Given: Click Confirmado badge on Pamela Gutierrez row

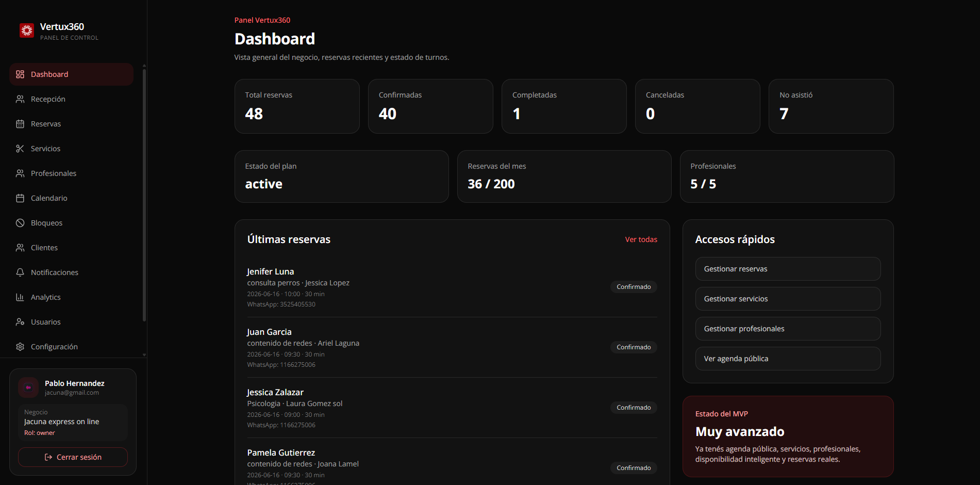Looking at the screenshot, I should pos(634,468).
